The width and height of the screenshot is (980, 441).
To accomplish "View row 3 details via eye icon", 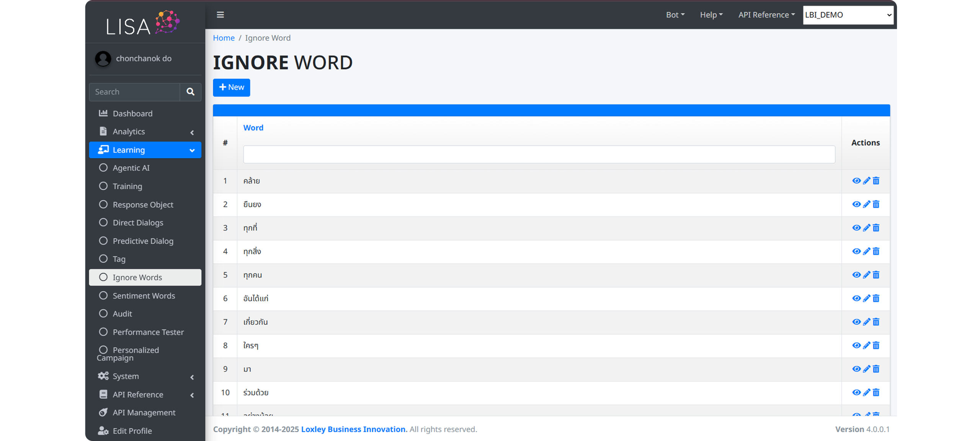I will 856,228.
